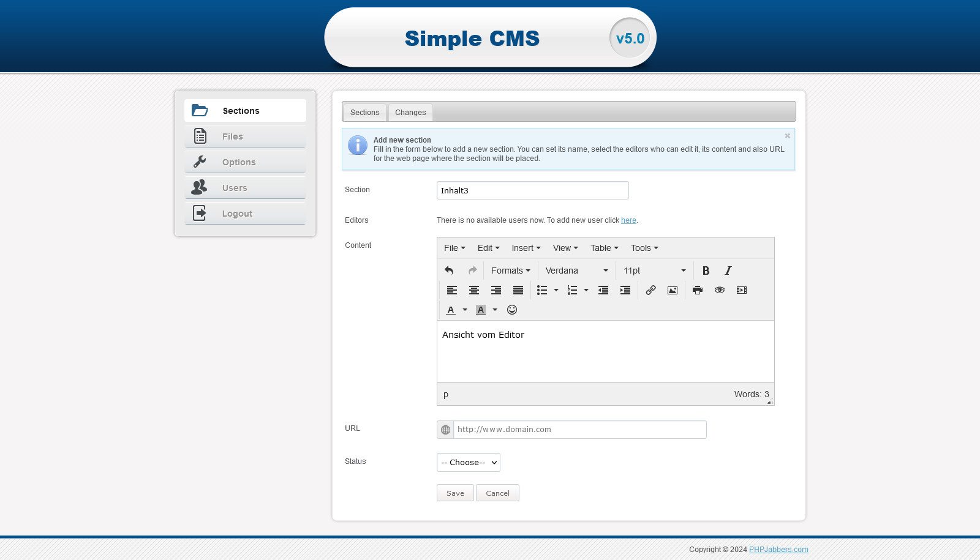Open the editor View menu

(x=565, y=248)
